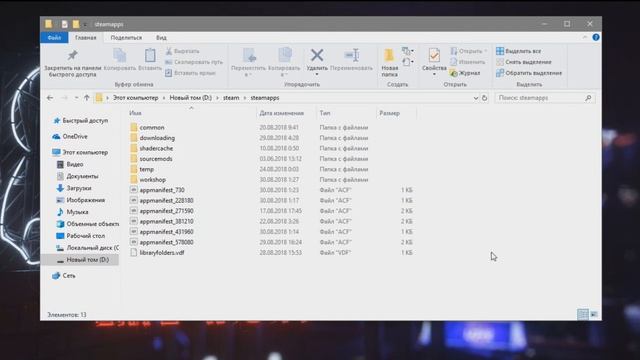
Task: Select the shadercache folder
Action: pos(156,149)
